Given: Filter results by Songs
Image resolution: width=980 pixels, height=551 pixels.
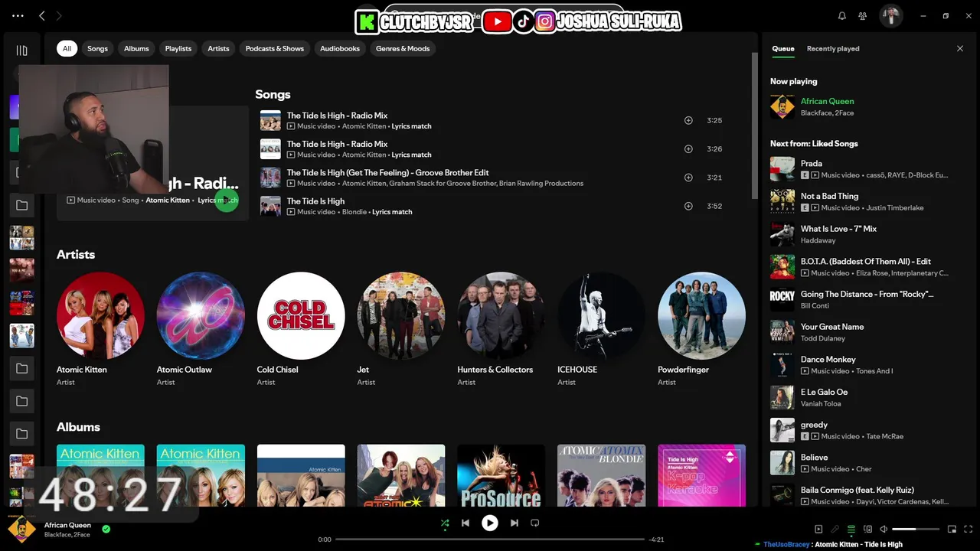Looking at the screenshot, I should [97, 48].
